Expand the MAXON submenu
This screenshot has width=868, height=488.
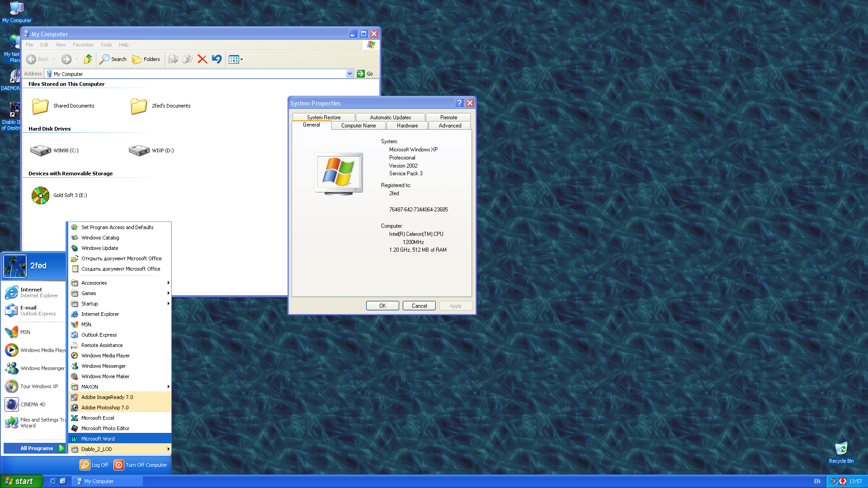click(120, 387)
